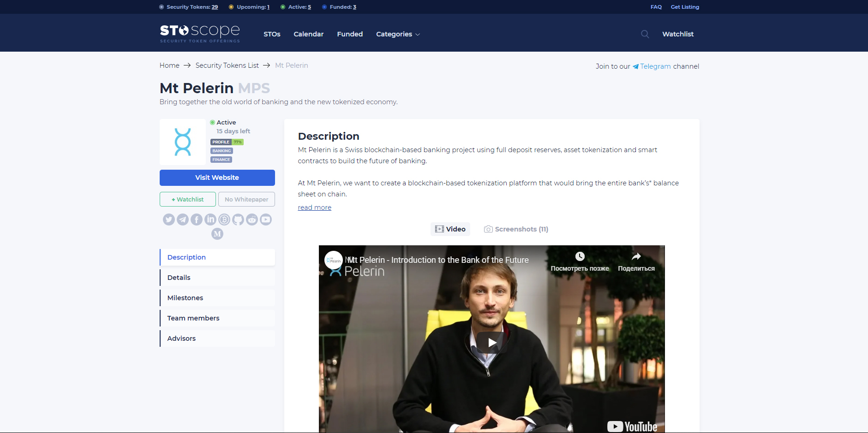Open the Get Listing link

(x=685, y=7)
